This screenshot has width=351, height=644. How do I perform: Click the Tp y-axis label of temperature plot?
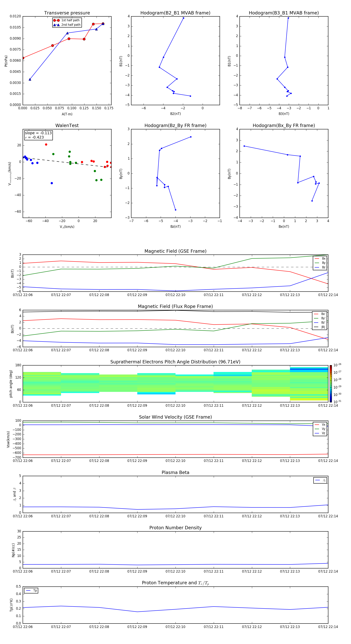coord(11,605)
